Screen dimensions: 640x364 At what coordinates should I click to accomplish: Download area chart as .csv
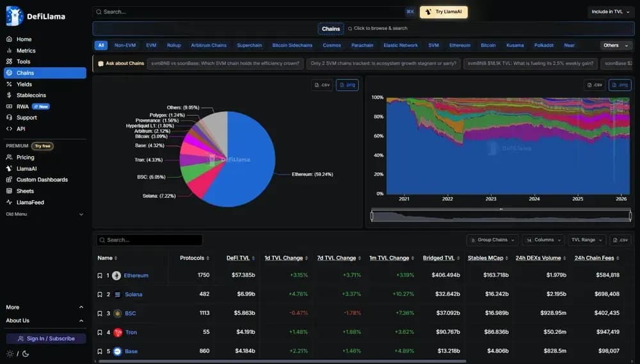(x=594, y=85)
